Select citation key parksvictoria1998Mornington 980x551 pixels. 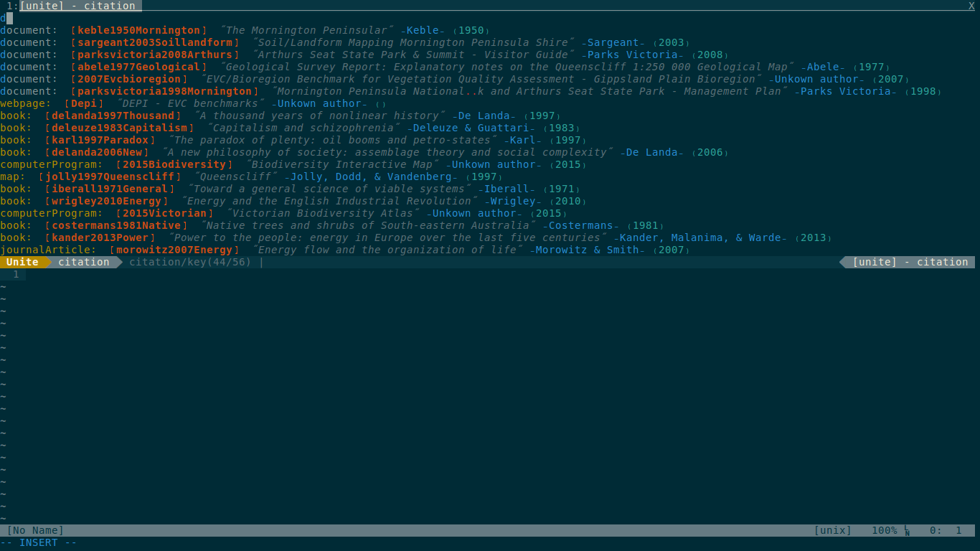pyautogui.click(x=164, y=91)
